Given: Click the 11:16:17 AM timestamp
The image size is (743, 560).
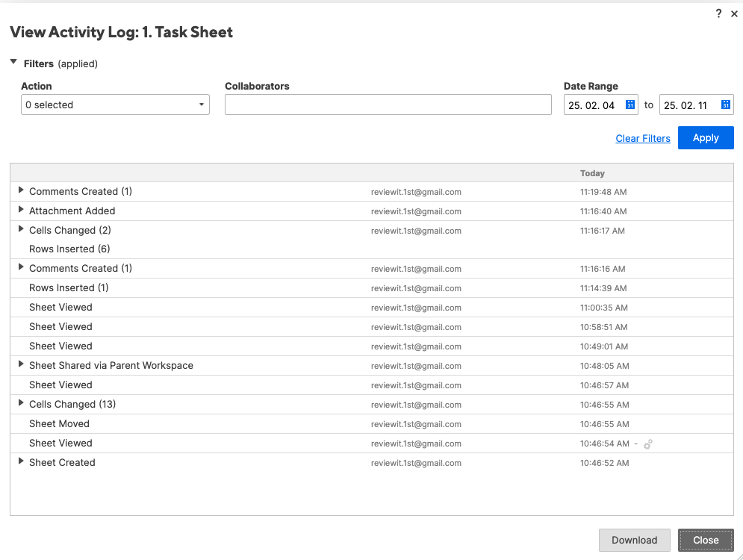Looking at the screenshot, I should [x=603, y=231].
